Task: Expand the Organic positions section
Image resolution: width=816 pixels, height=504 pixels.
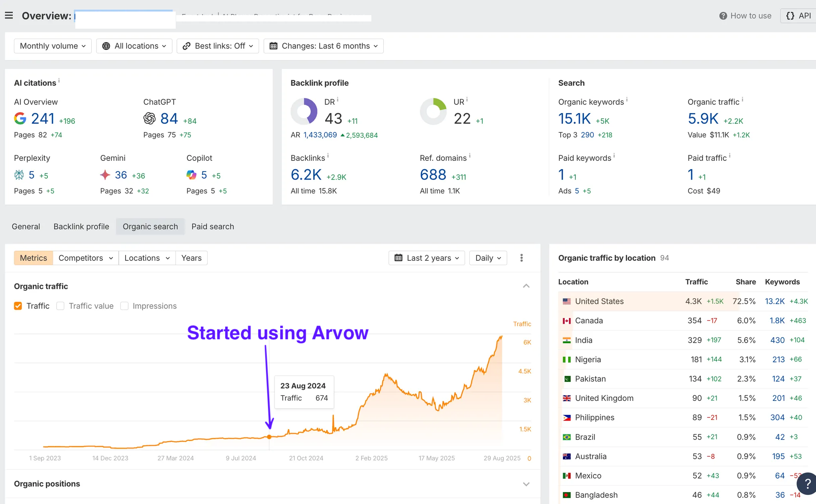Action: 526,484
